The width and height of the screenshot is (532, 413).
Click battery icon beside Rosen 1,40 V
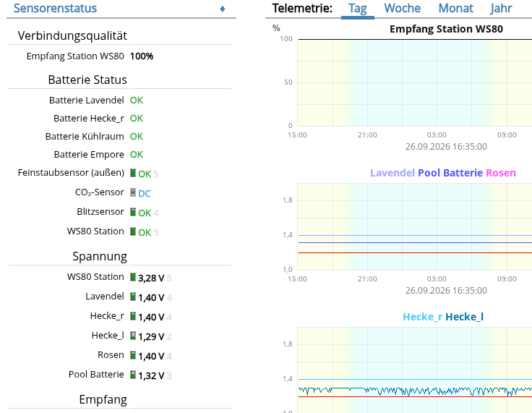coord(133,355)
